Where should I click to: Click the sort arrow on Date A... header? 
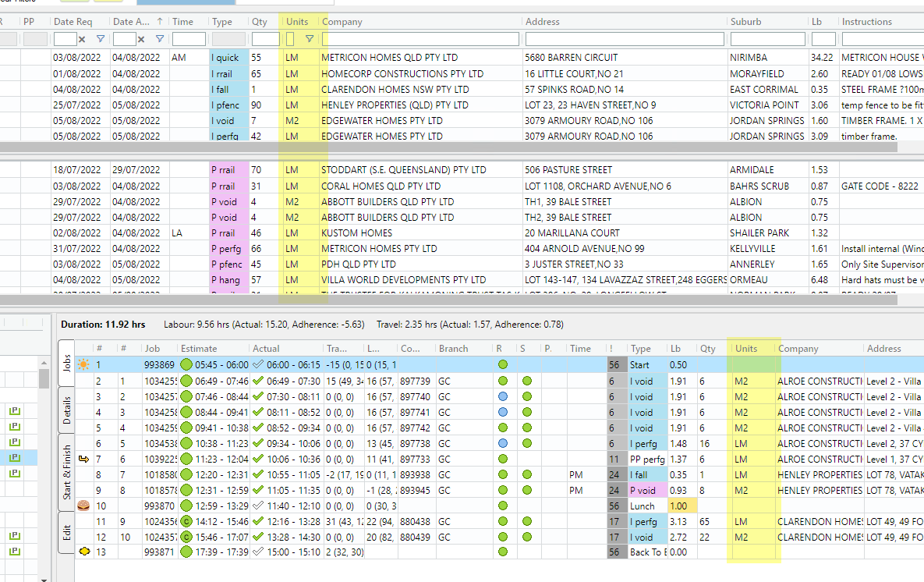pyautogui.click(x=160, y=21)
